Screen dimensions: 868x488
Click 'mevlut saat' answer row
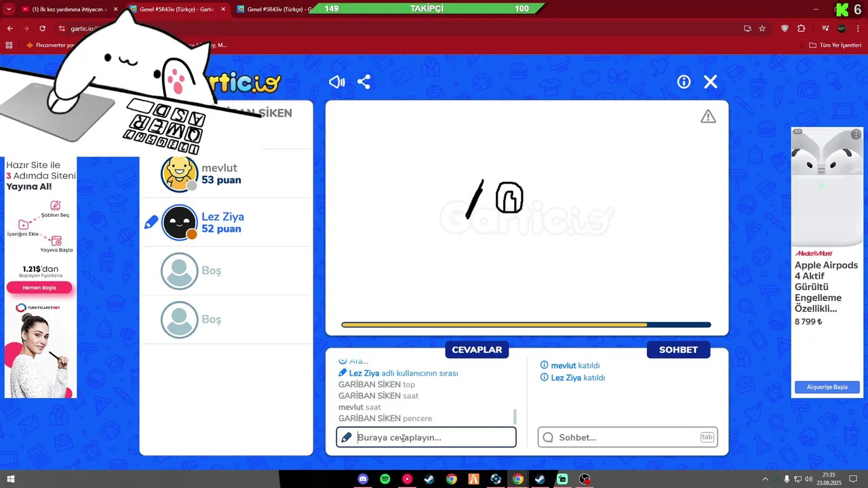[359, 407]
